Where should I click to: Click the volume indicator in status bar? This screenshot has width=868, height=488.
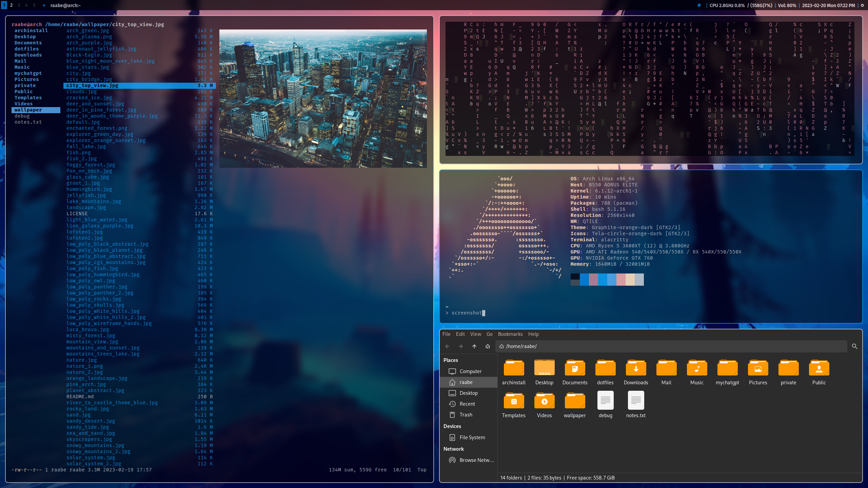[787, 5]
